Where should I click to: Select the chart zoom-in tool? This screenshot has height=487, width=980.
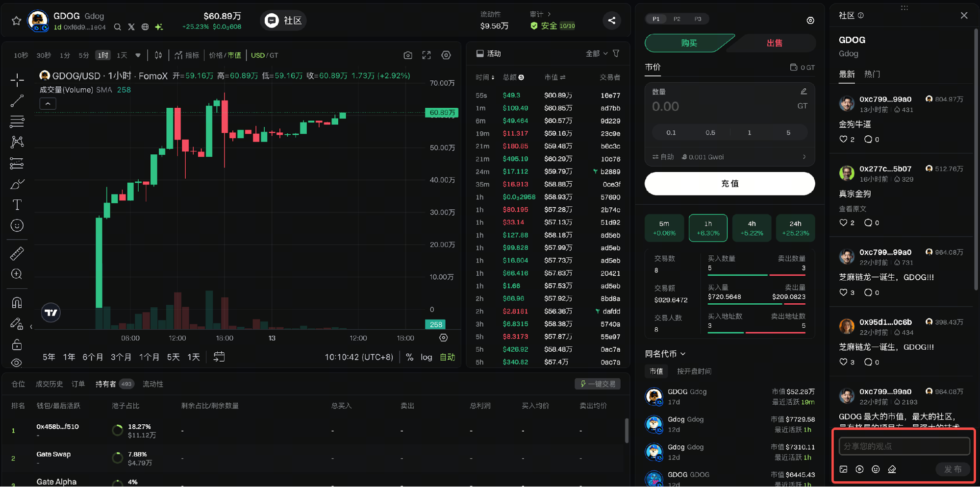point(17,274)
